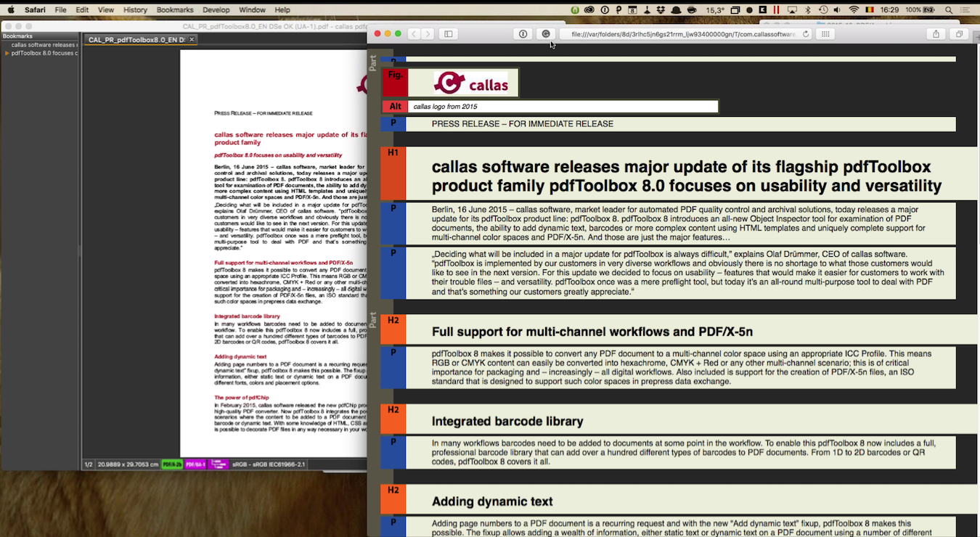Open the File menu

[61, 9]
